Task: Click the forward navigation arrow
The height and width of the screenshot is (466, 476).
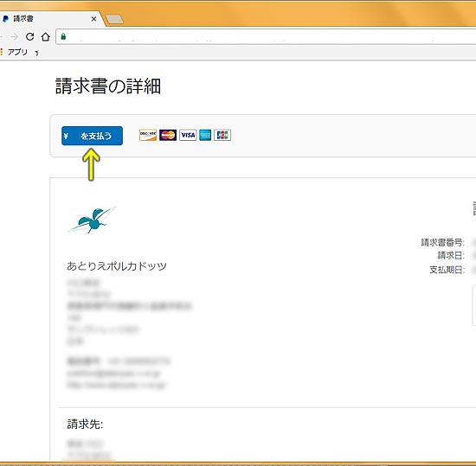Action: [14, 36]
